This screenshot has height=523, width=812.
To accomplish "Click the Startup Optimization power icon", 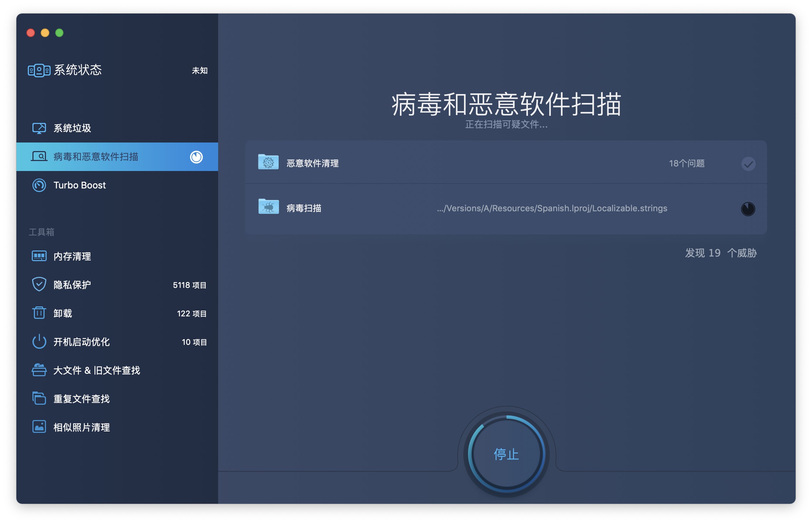I will coord(39,342).
